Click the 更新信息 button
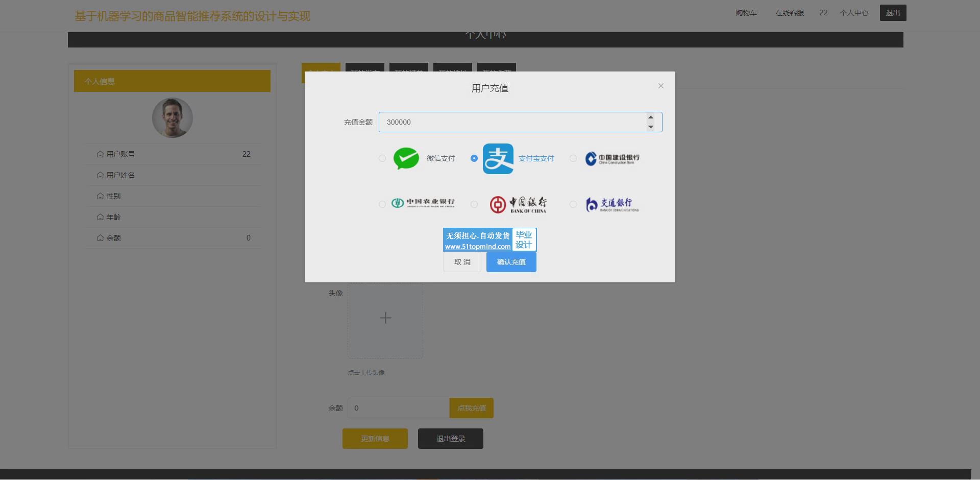The width and height of the screenshot is (980, 480). point(375,439)
